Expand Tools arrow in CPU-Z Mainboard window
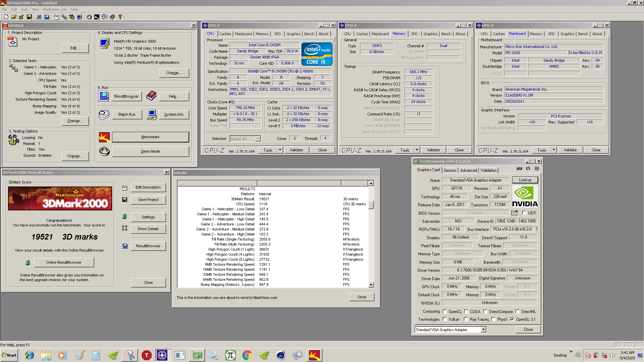This screenshot has height=362, width=644. point(554,150)
